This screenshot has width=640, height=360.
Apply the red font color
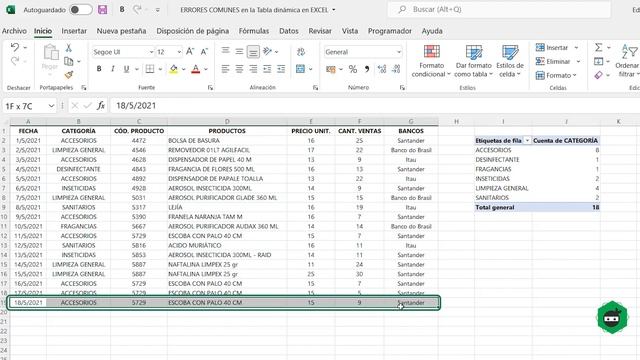tap(196, 69)
